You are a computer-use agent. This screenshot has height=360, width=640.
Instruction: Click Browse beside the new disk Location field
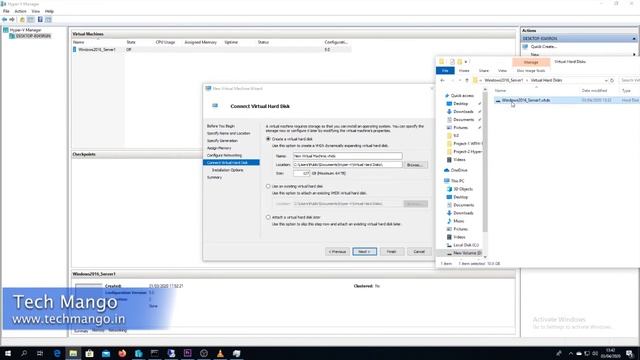pyautogui.click(x=416, y=165)
